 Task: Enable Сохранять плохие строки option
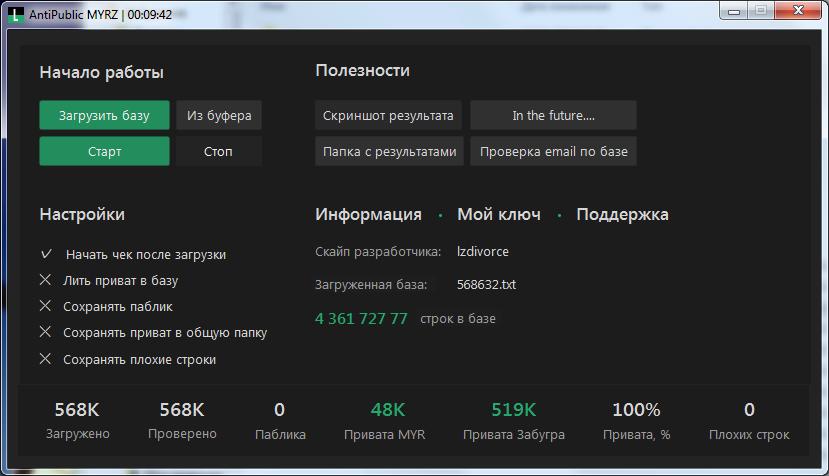[x=45, y=359]
